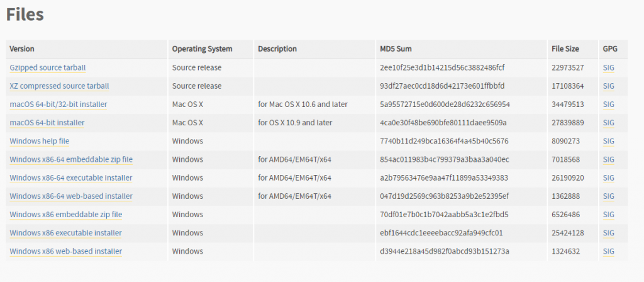Open the Windows x86 web-based installer link
The height and width of the screenshot is (282, 644).
pyautogui.click(x=65, y=251)
